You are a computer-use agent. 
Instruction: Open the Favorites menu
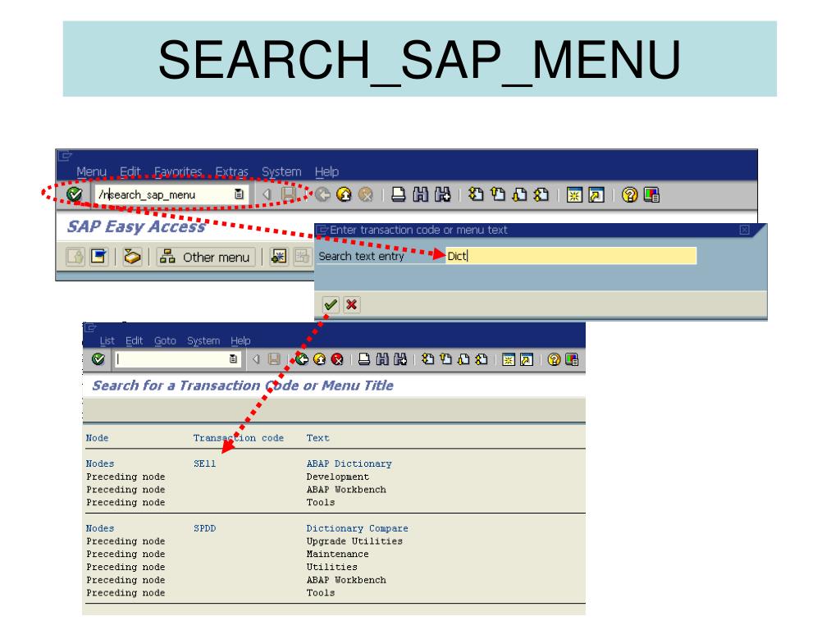(x=178, y=171)
